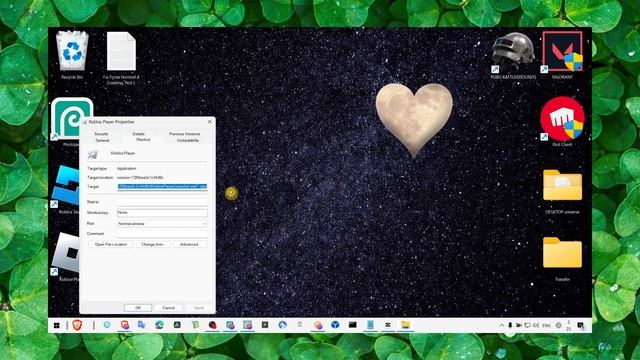Open the blue circle Y-shaped taskbar icon
The height and width of the screenshot is (360, 640).
click(335, 325)
